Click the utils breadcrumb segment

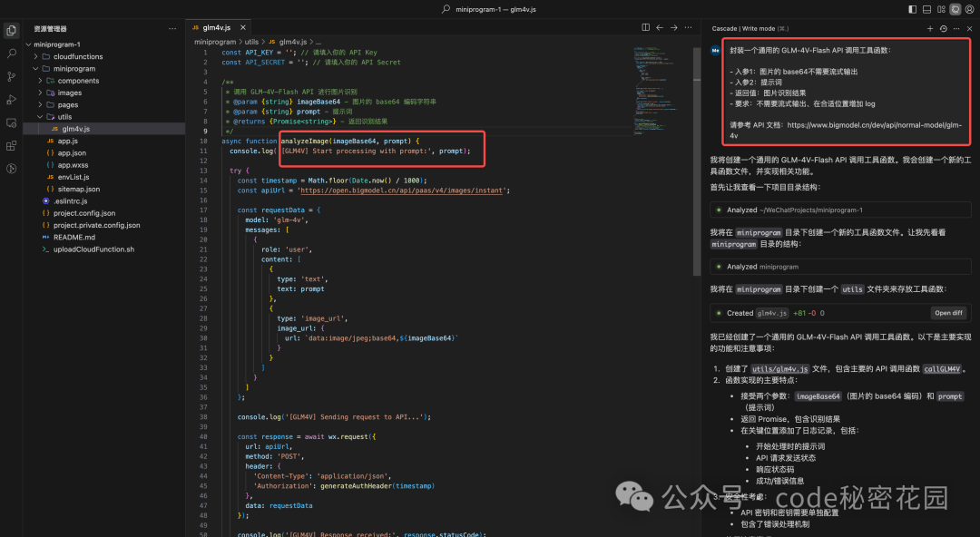click(251, 42)
